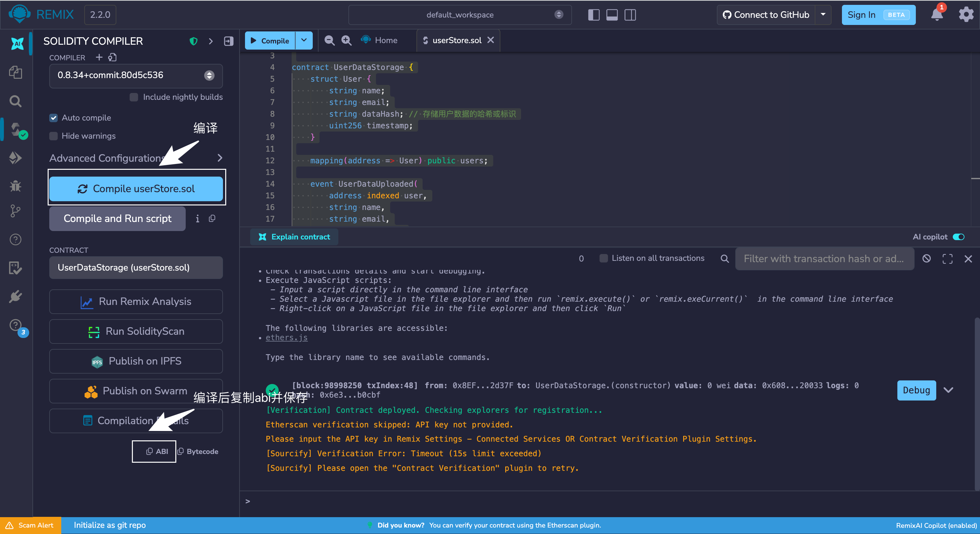
Task: Click the notifications bell icon
Action: [x=937, y=15]
